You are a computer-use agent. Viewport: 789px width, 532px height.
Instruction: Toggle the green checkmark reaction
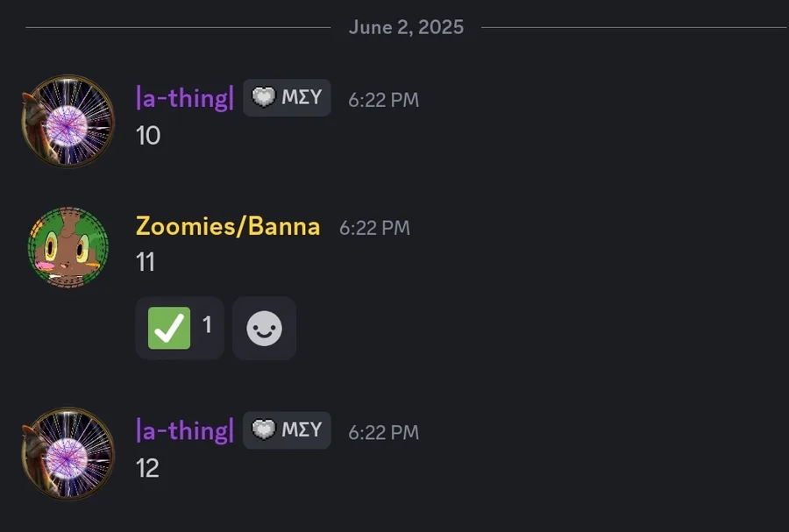tap(180, 328)
